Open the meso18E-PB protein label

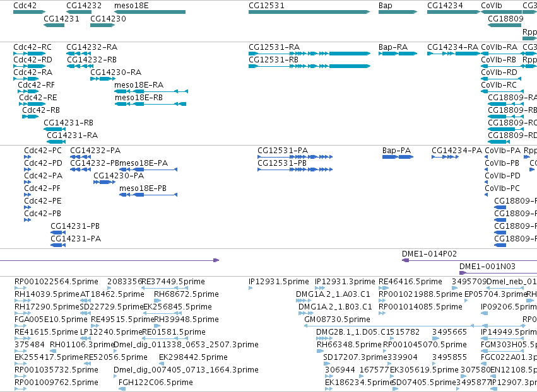click(x=143, y=188)
